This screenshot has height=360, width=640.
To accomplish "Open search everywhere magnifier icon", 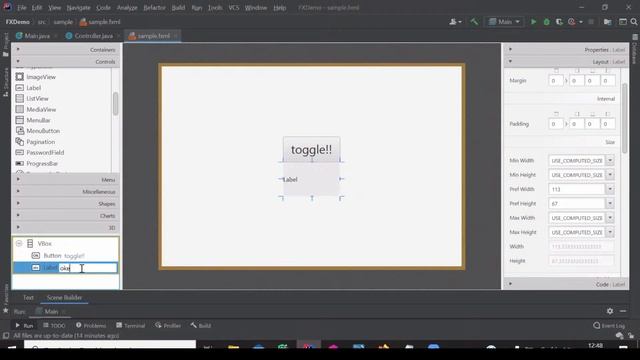I will click(634, 22).
